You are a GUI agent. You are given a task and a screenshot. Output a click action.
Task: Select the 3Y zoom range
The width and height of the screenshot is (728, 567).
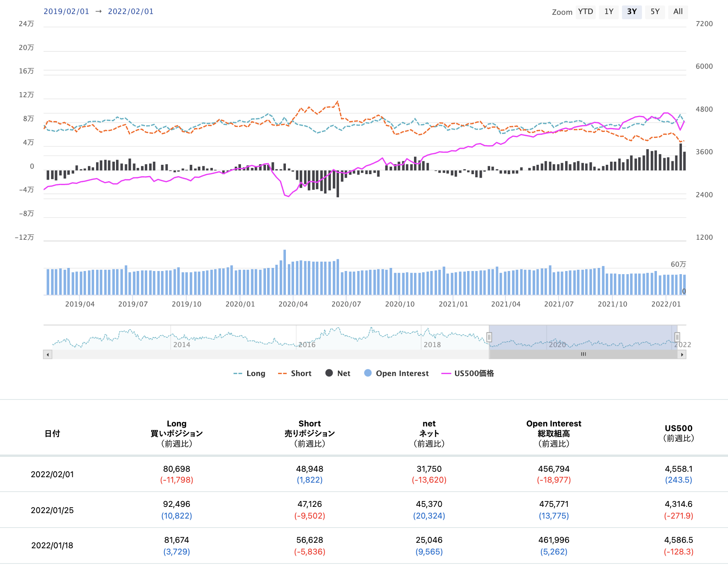click(x=632, y=12)
